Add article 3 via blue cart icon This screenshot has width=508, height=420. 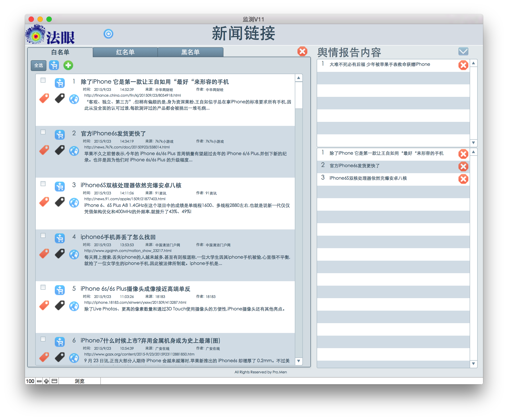pos(60,186)
